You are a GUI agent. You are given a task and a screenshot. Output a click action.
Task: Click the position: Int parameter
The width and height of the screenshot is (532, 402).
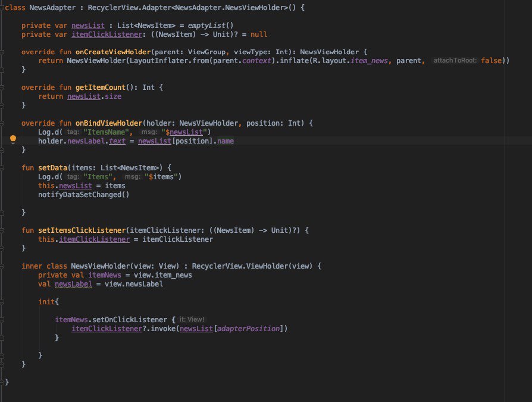point(274,123)
